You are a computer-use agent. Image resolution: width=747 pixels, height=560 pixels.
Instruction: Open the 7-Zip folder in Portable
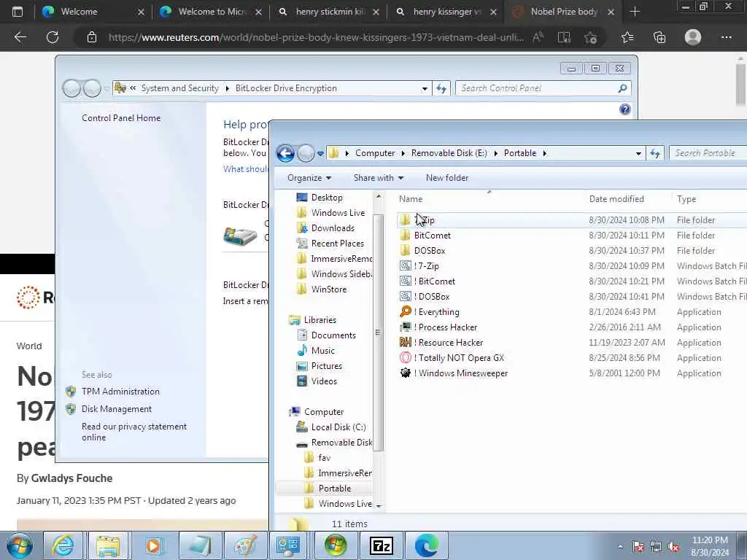tap(424, 220)
